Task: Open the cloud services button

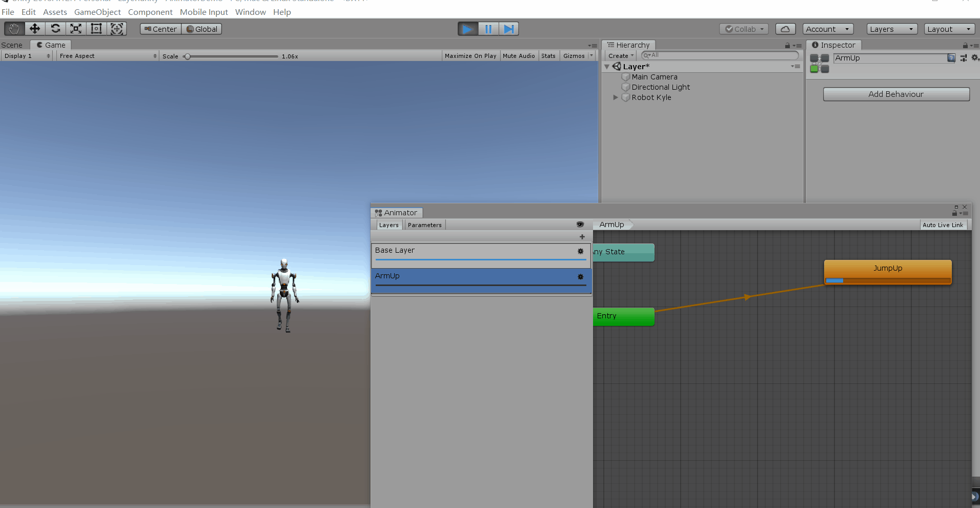Action: click(785, 29)
